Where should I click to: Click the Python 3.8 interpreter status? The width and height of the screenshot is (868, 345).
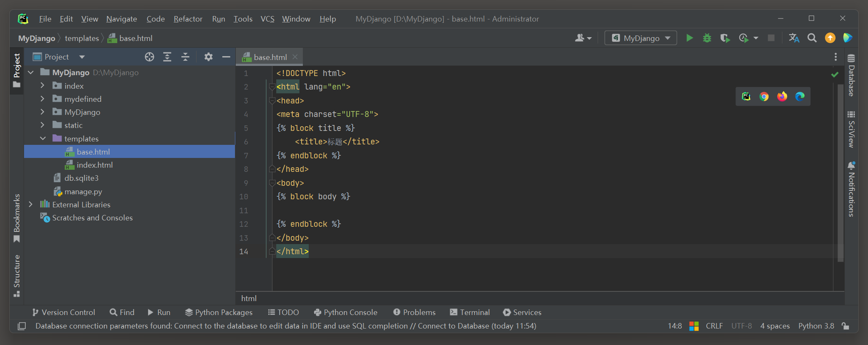point(816,326)
